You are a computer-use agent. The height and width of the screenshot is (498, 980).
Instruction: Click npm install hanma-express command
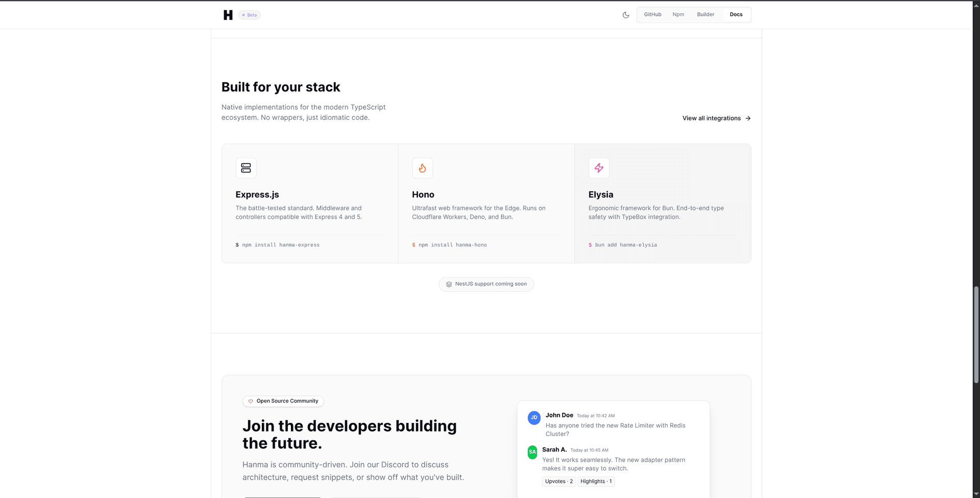click(x=278, y=245)
